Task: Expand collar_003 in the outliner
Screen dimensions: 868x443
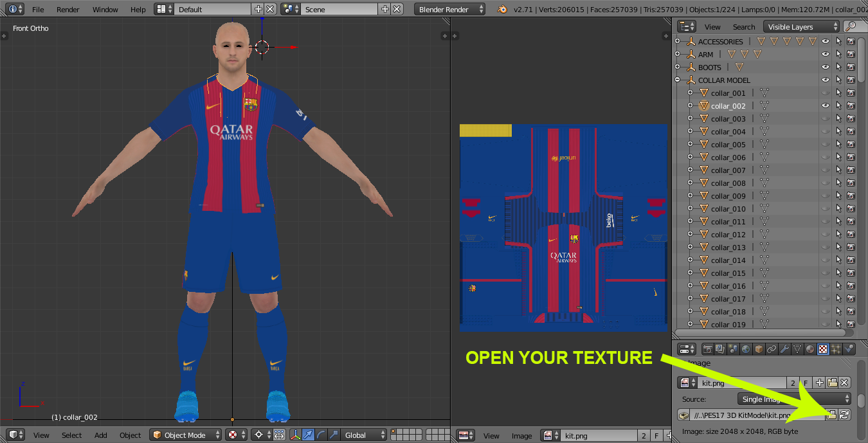Action: (690, 119)
